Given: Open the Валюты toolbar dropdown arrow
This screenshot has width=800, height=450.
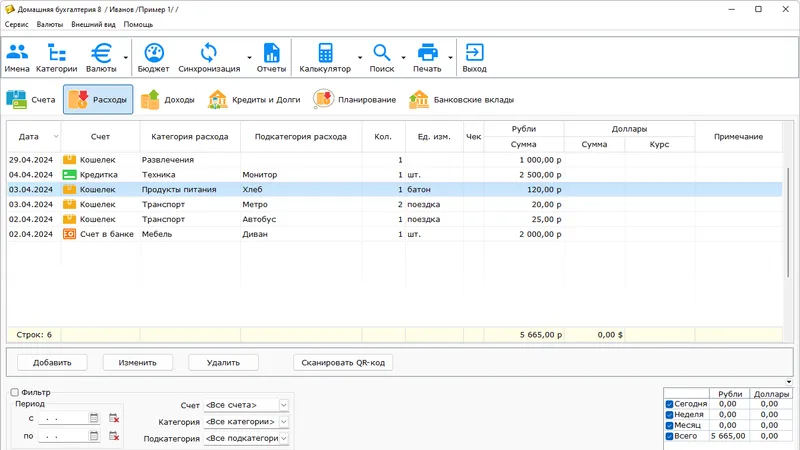Looking at the screenshot, I should 126,58.
